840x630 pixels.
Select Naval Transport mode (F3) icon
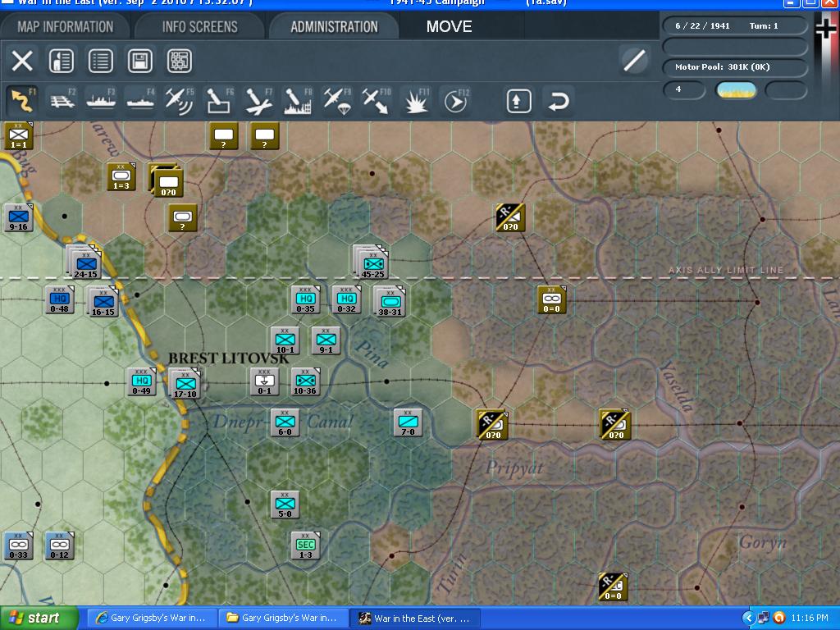pos(101,101)
